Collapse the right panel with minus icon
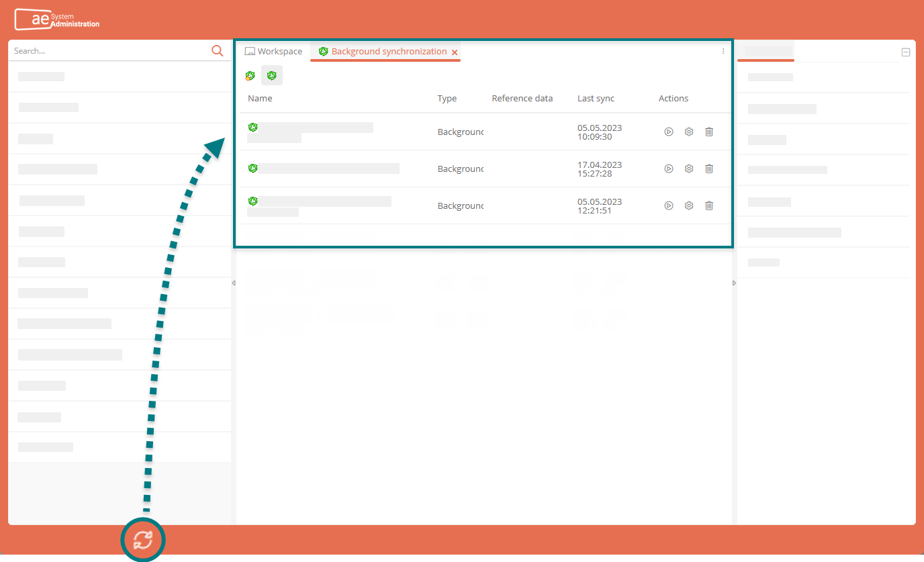Image resolution: width=924 pixels, height=562 pixels. coord(905,52)
